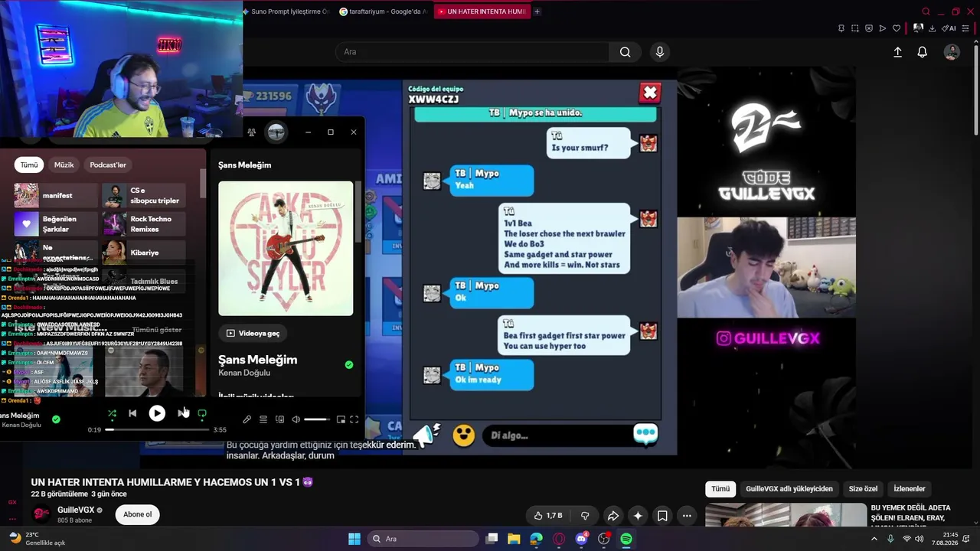Image resolution: width=980 pixels, height=551 pixels.
Task: Select the İzlenenler chip
Action: pos(910,489)
